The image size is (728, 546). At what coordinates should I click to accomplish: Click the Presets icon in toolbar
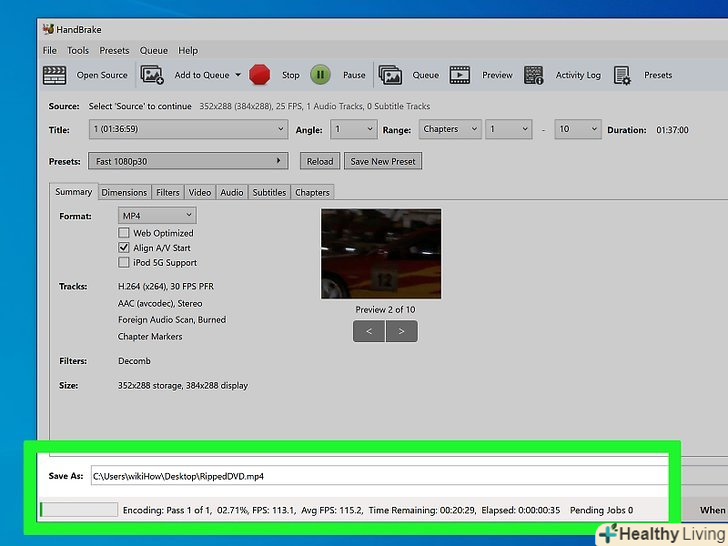622,75
